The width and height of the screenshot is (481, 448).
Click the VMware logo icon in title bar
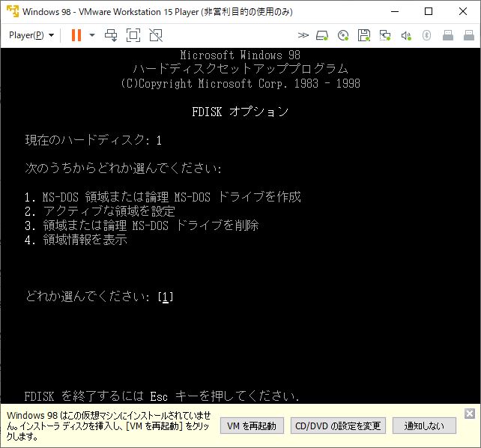tap(13, 12)
